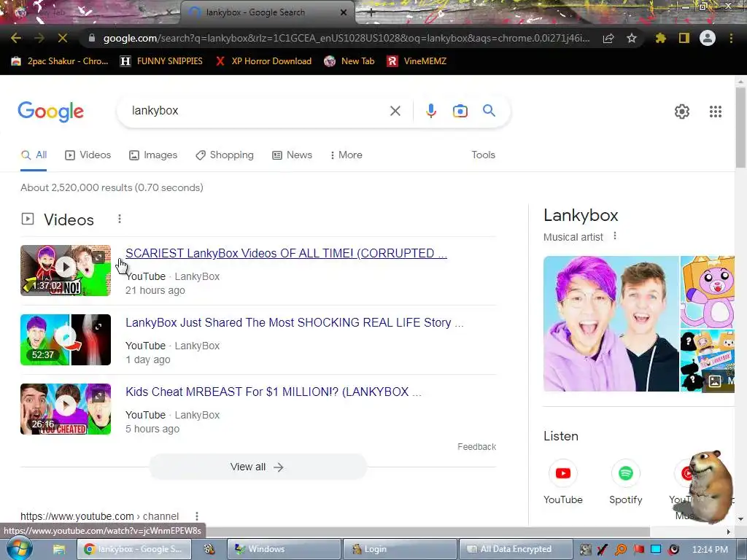Submit the search with the magnifier icon
747x560 pixels.
coord(489,111)
